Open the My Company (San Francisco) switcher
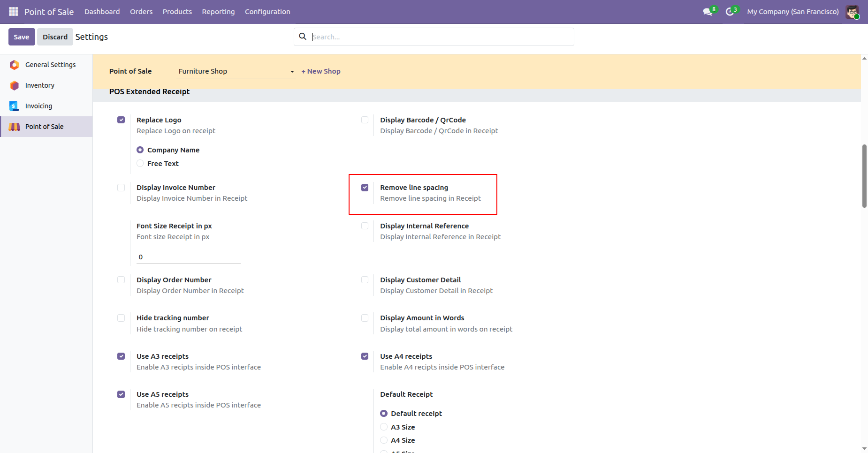 792,12
